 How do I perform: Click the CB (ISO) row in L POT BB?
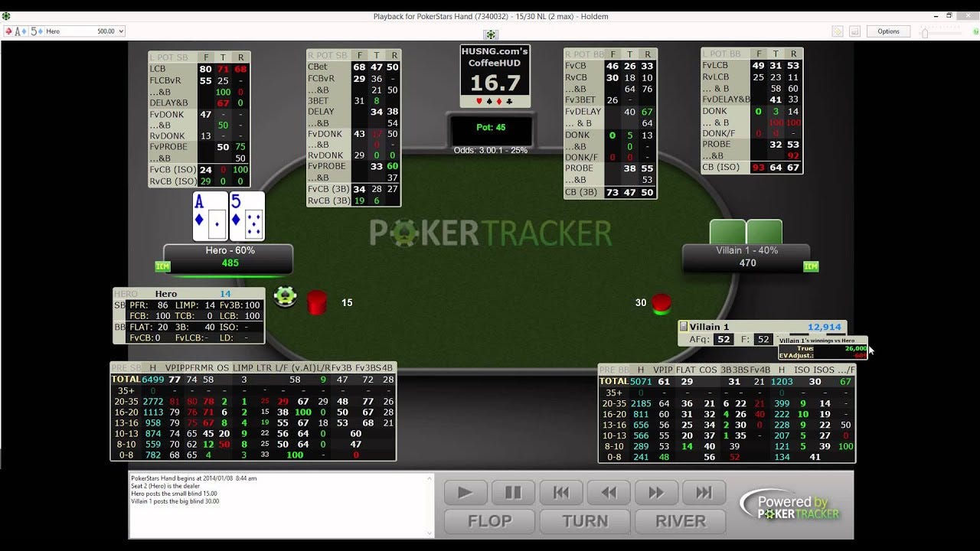click(x=752, y=168)
